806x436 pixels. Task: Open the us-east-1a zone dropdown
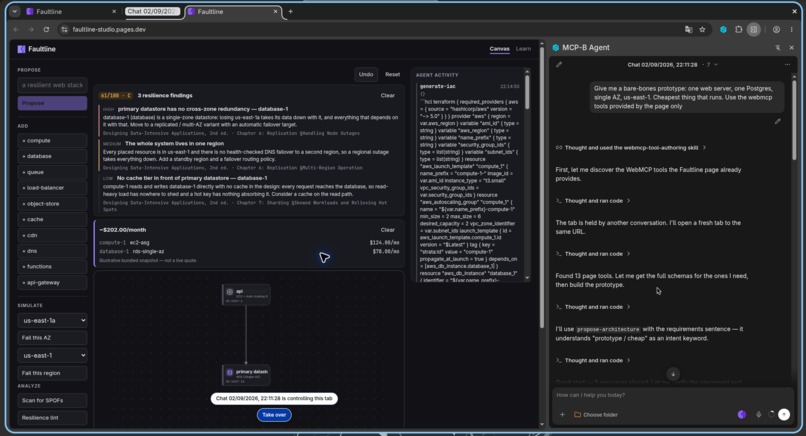click(x=52, y=320)
